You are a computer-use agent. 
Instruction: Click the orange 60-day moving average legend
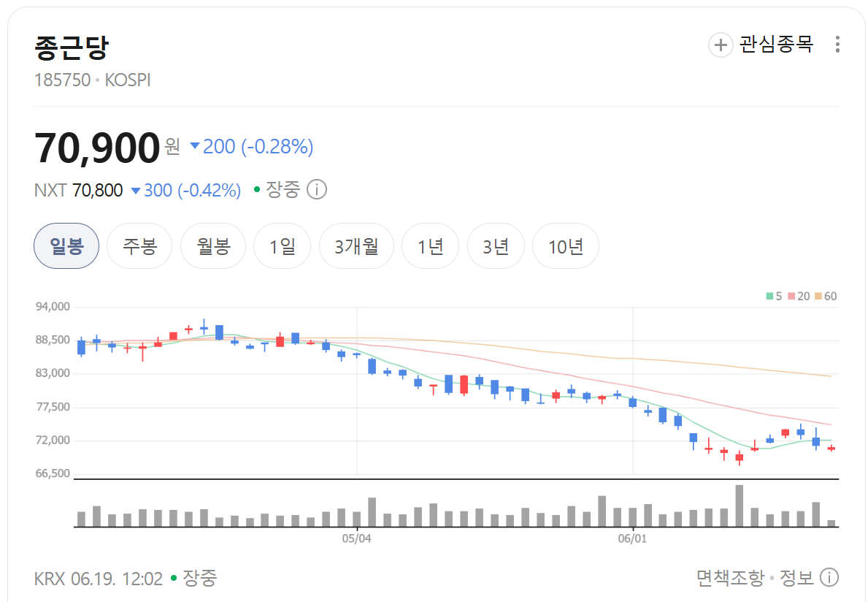[x=826, y=297]
